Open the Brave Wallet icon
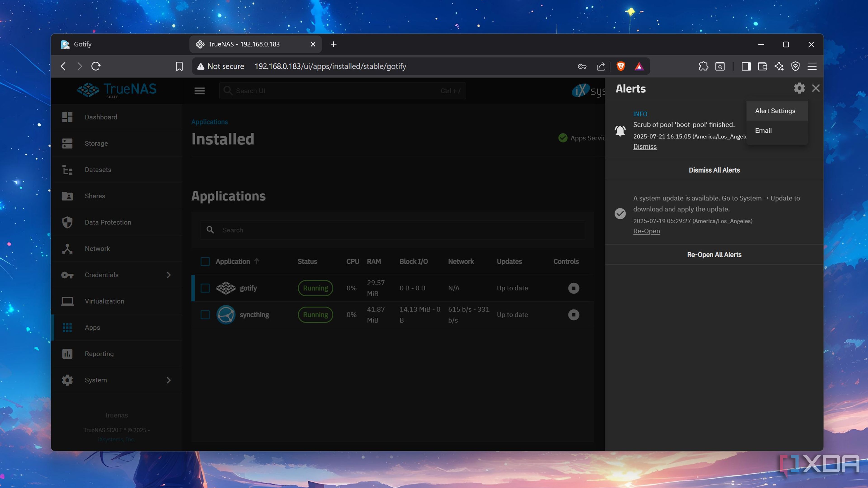Image resolution: width=868 pixels, height=488 pixels. tap(762, 66)
